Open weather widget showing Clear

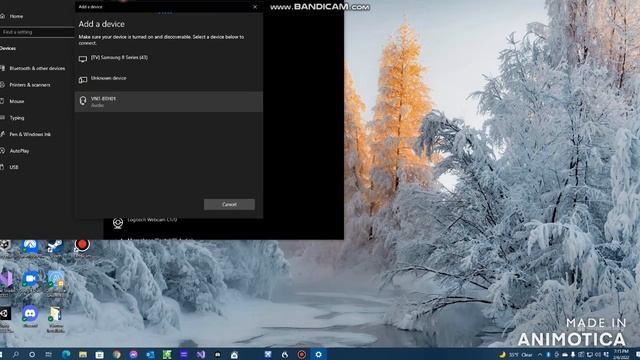click(x=516, y=355)
